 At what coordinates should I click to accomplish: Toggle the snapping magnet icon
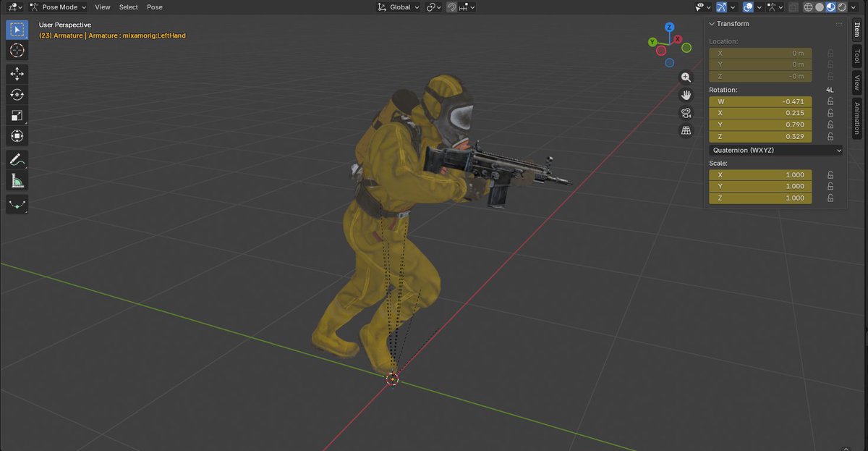[x=451, y=7]
